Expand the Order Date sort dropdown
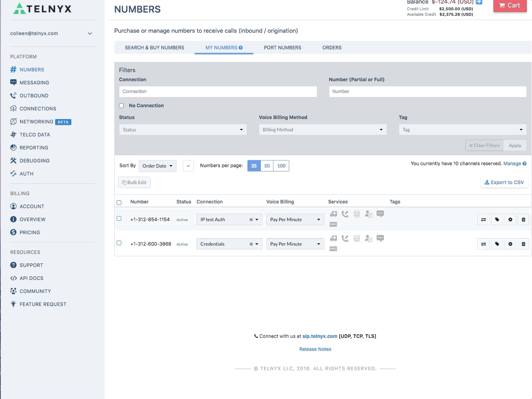Screen dimensions: 532x399 [158, 166]
